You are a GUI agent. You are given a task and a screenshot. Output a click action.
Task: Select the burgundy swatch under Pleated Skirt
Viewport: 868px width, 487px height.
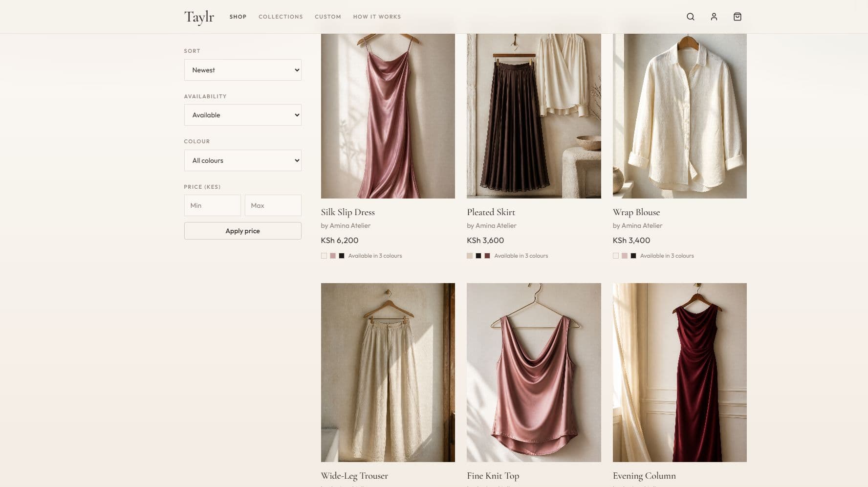coord(487,256)
